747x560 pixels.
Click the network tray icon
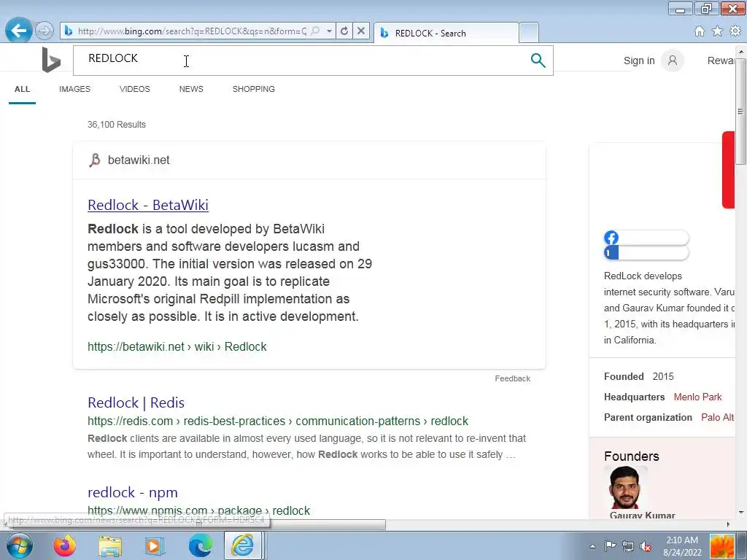[x=628, y=546]
